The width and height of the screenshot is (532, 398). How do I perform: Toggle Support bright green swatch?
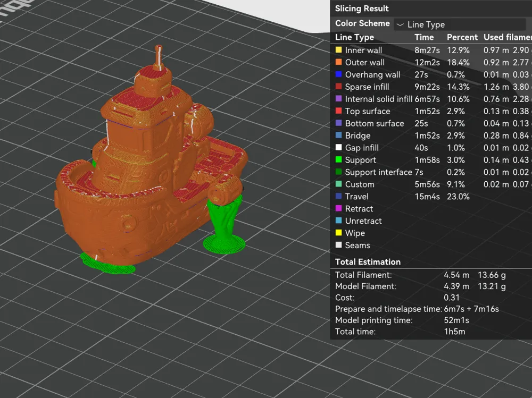click(x=338, y=159)
